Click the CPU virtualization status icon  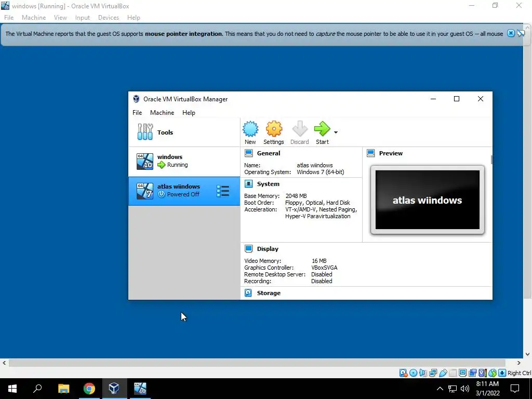point(483,373)
